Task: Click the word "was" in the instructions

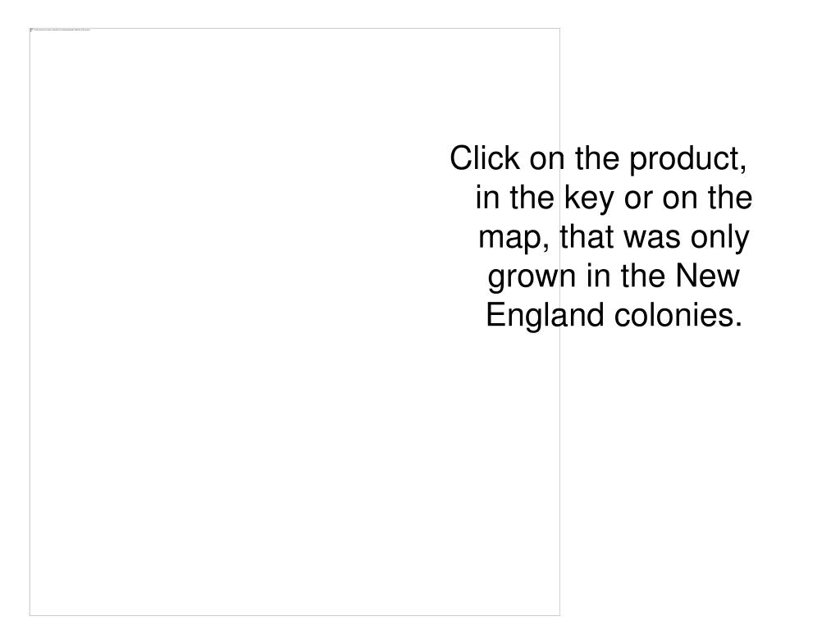Action: click(653, 239)
